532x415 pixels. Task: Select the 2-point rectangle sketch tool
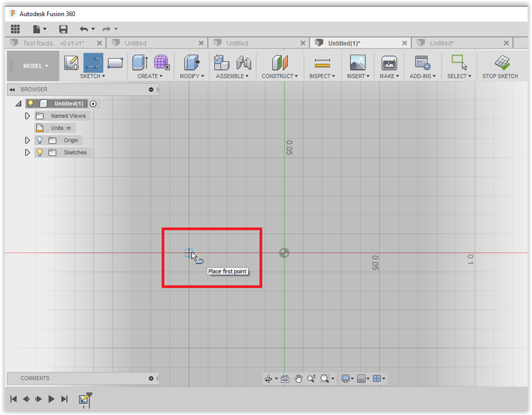point(115,63)
